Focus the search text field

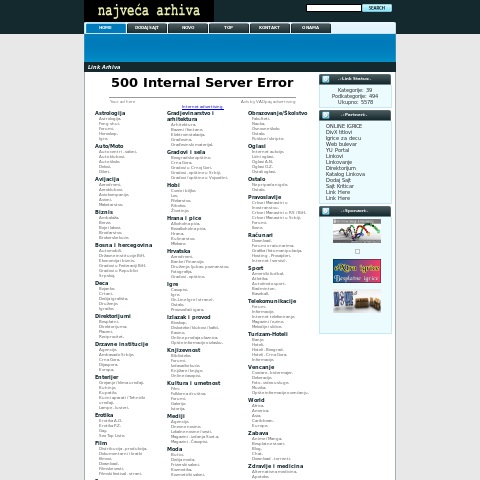coord(334,8)
